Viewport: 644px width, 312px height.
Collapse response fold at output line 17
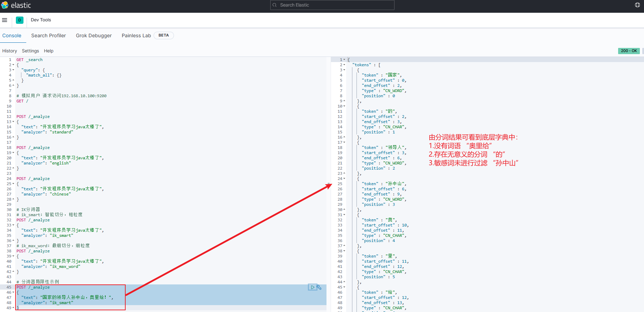344,142
